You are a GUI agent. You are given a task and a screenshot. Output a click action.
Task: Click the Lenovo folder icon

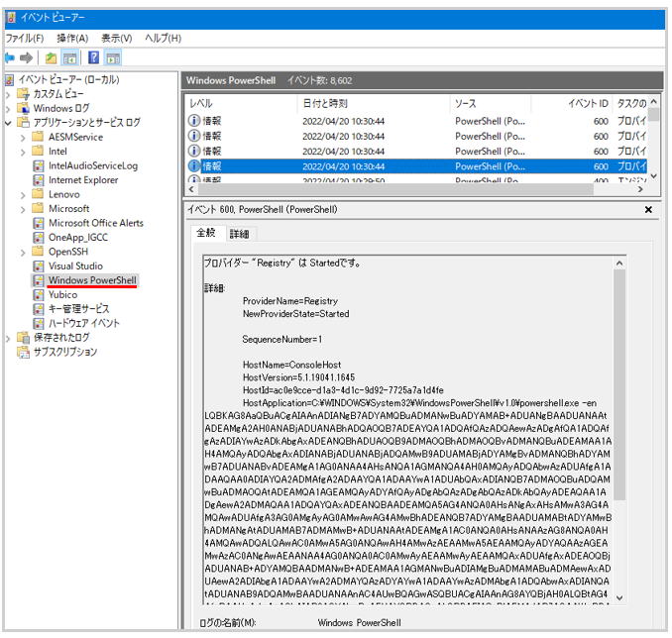[38, 194]
